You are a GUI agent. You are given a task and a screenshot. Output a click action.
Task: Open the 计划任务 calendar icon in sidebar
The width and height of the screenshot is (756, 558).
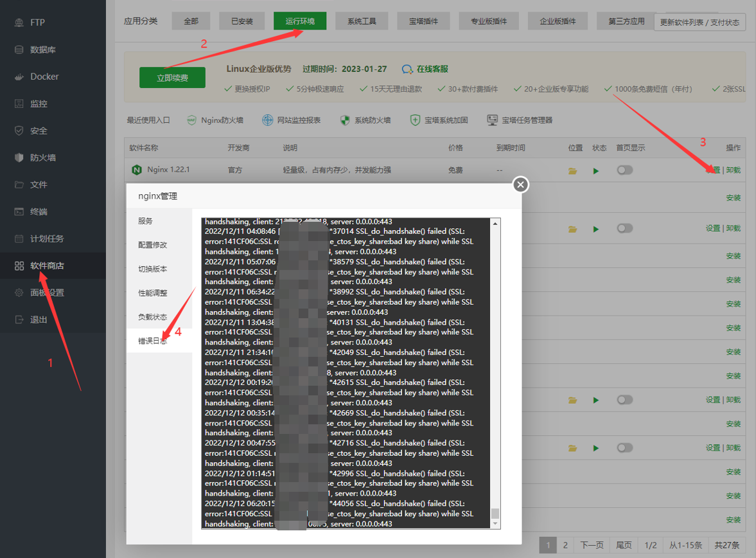(x=19, y=239)
